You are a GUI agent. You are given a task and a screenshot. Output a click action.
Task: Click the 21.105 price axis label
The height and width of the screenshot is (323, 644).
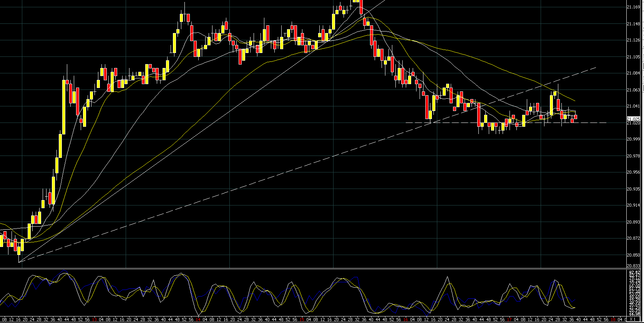coord(633,57)
